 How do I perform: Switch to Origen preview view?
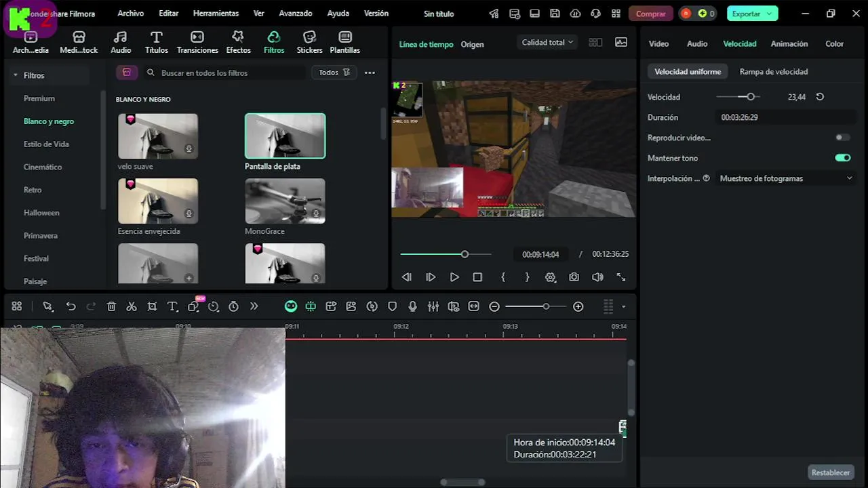(472, 44)
